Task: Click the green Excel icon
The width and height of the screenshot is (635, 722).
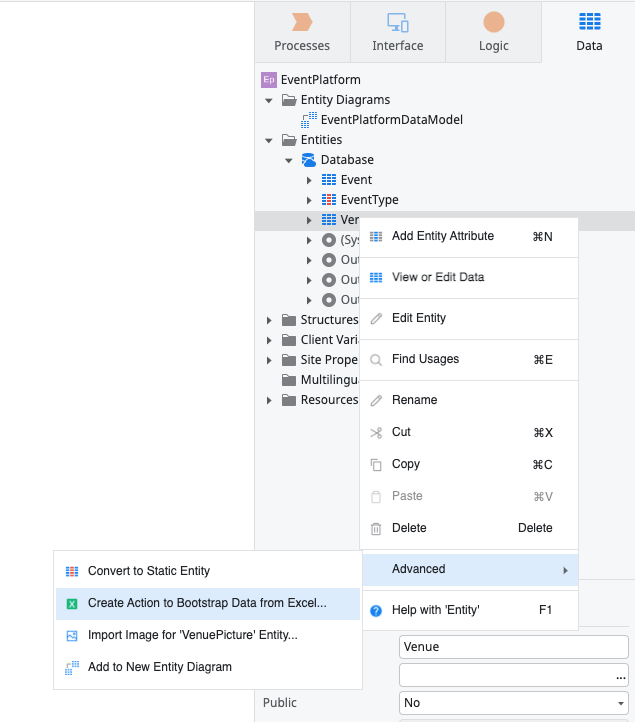Action: pos(72,604)
